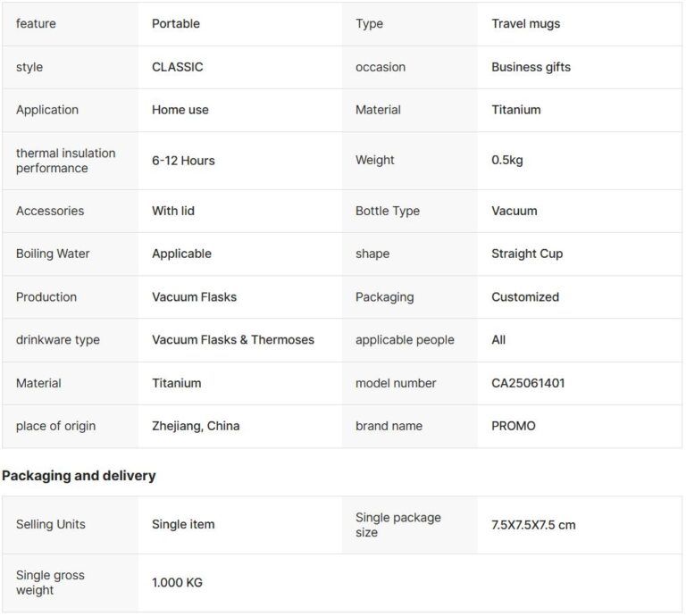Viewport: 686px width, 616px height.
Task: Click the Portable feature value
Action: pos(175,23)
